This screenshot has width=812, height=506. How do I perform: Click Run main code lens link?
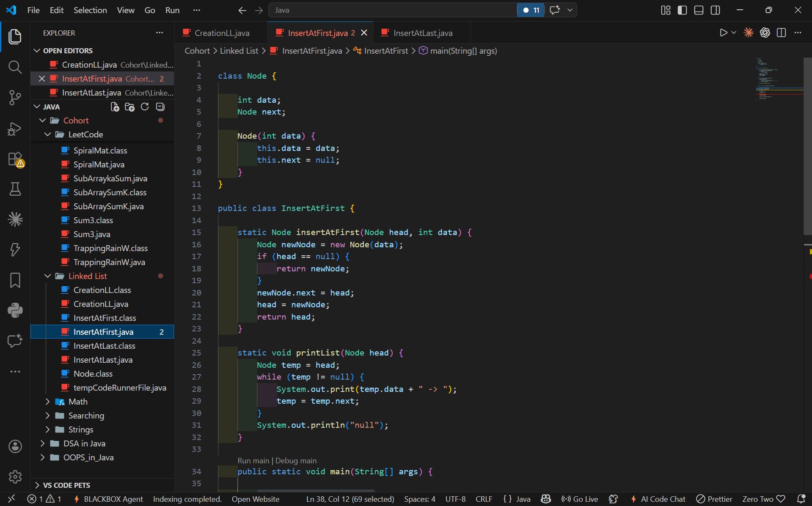[253, 461]
